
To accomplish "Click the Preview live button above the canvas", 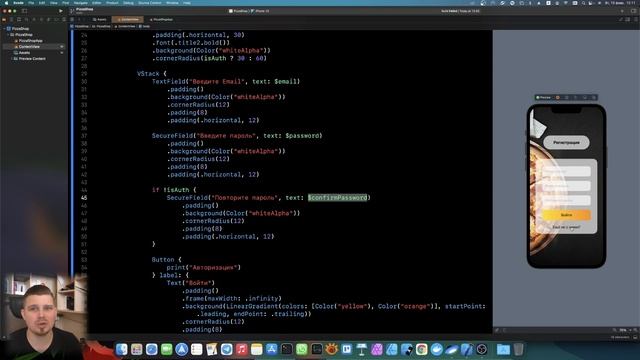I will [544, 98].
